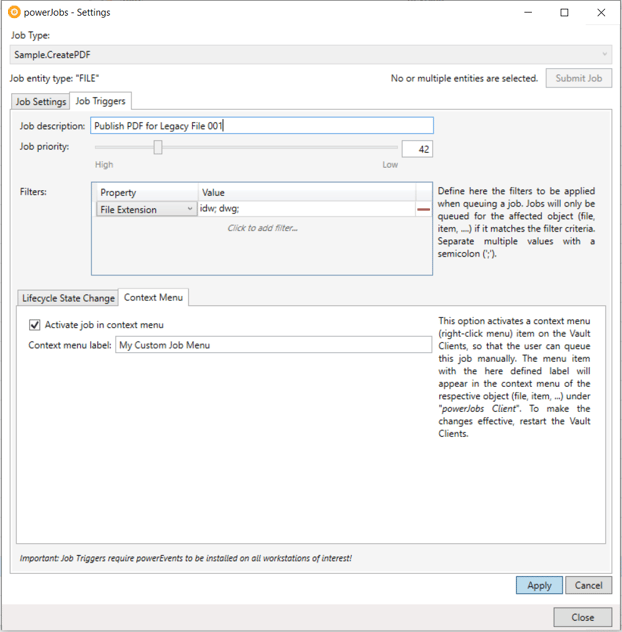Minimize the powerJobs Settings window
This screenshot has width=622, height=632.
click(528, 12)
